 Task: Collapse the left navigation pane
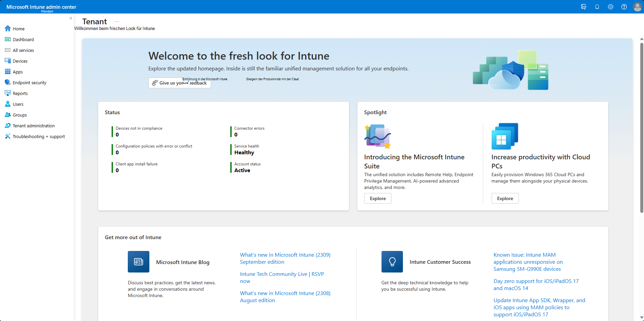pos(71,18)
